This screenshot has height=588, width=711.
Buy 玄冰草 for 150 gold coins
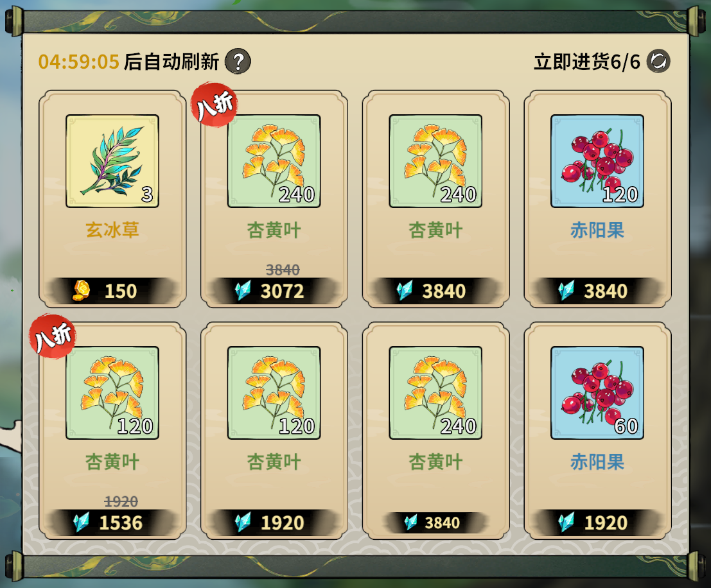pyautogui.click(x=112, y=291)
